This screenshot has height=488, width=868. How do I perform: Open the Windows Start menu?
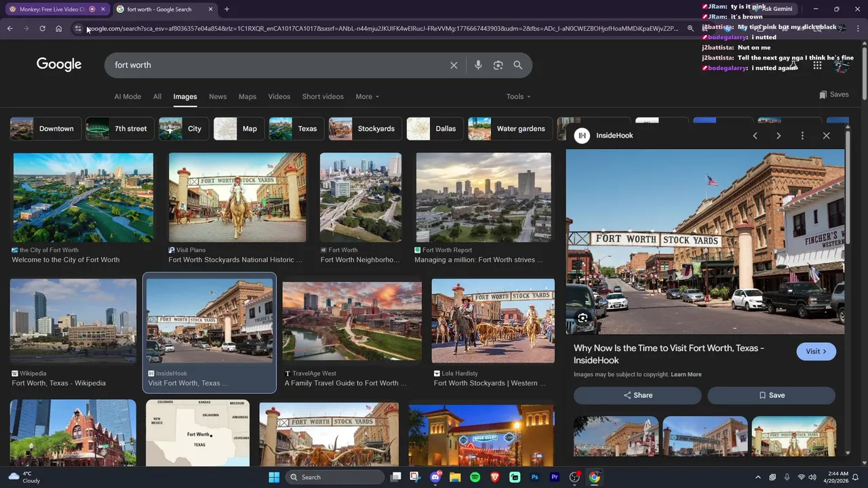[274, 477]
